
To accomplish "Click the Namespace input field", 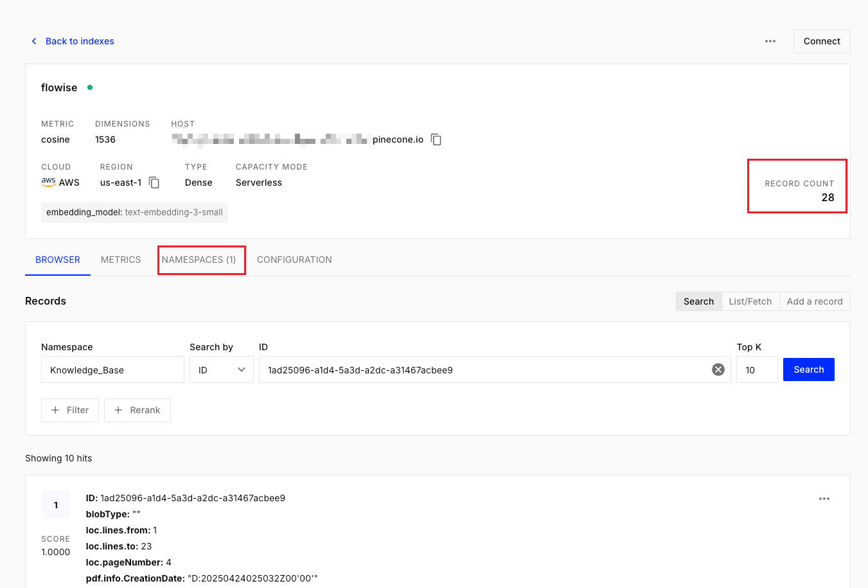I will click(112, 370).
